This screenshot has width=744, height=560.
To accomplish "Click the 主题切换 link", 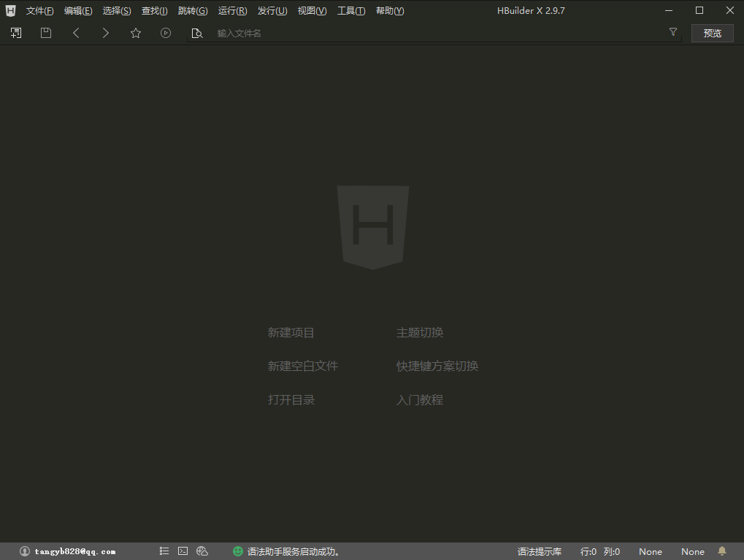I will click(x=420, y=333).
